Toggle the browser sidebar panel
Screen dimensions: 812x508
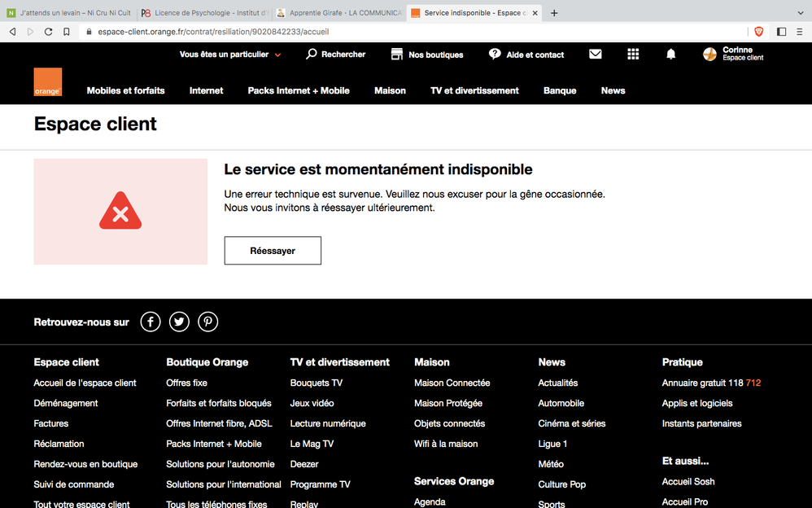[x=781, y=32]
